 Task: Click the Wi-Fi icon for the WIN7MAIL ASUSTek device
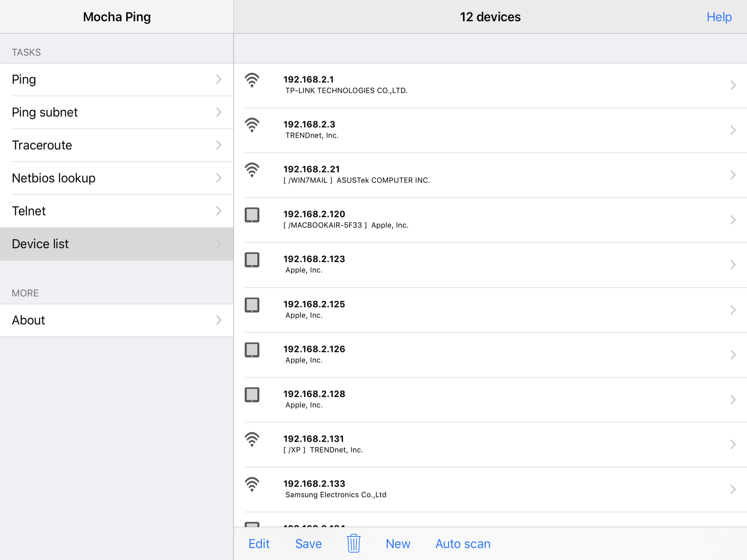click(x=252, y=170)
